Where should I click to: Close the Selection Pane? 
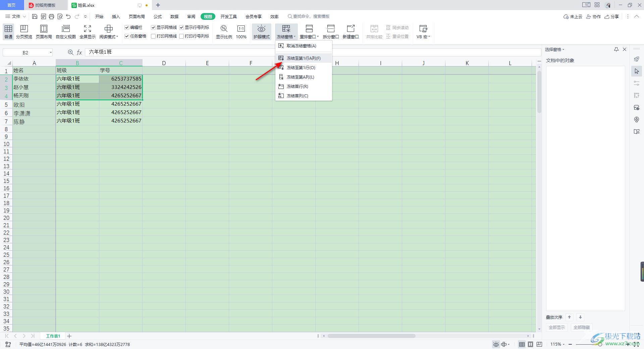tap(625, 49)
